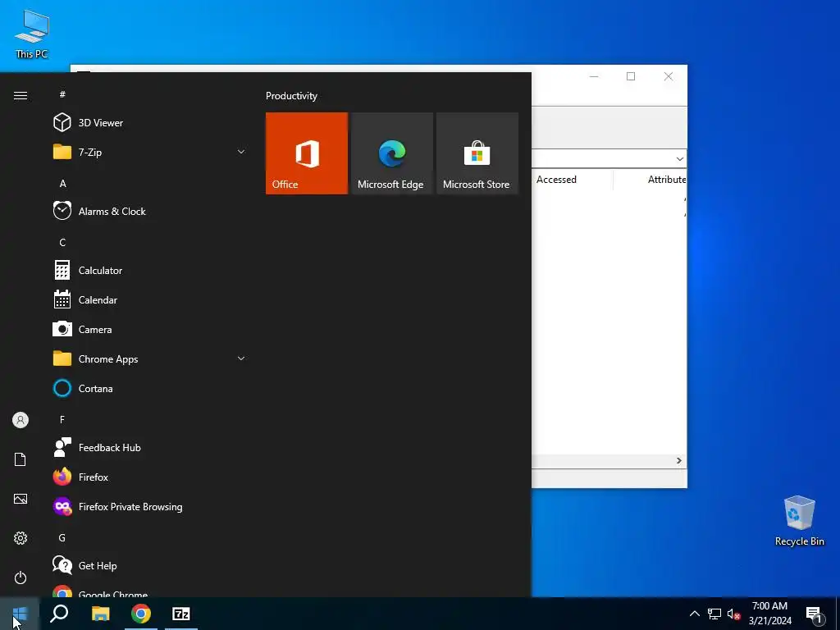The image size is (840, 630).
Task: Jump to the # letter heading
Action: 62,94
